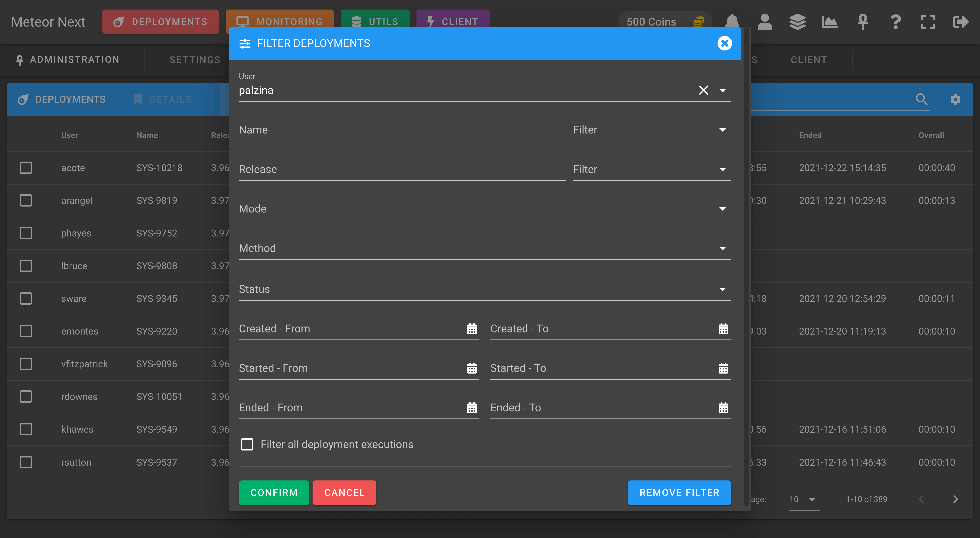
Task: Click the Deployments label in table toolbar
Action: (x=70, y=99)
